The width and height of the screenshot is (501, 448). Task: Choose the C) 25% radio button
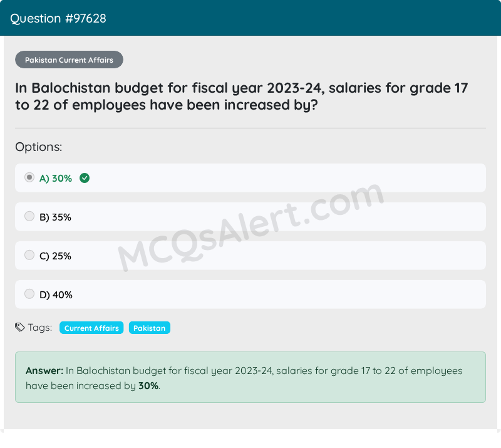[x=29, y=254]
